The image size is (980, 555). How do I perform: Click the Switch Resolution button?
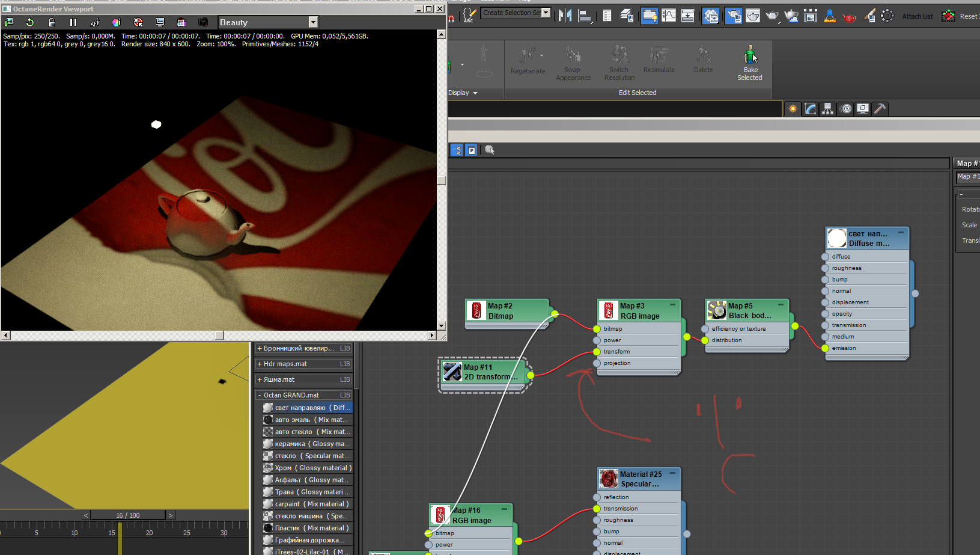pyautogui.click(x=619, y=63)
